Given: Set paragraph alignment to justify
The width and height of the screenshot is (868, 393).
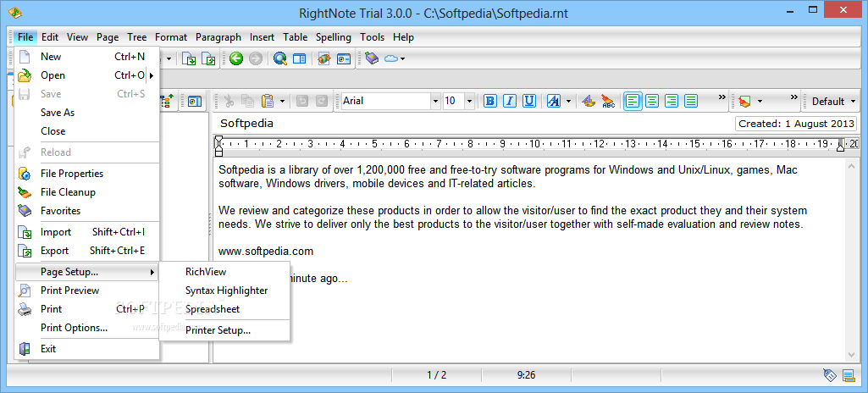Looking at the screenshot, I should pyautogui.click(x=691, y=101).
